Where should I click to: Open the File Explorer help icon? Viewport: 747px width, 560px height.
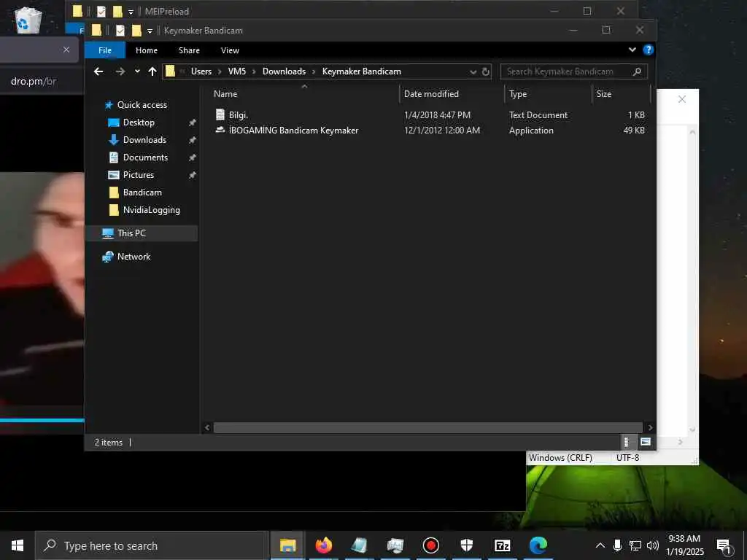[648, 50]
